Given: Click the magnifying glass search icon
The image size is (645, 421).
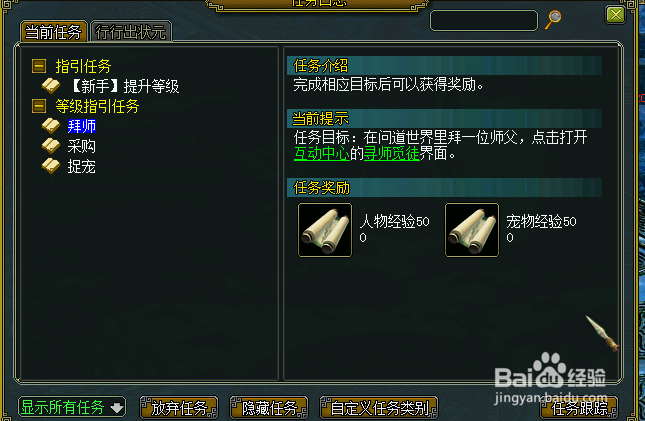Looking at the screenshot, I should (553, 19).
